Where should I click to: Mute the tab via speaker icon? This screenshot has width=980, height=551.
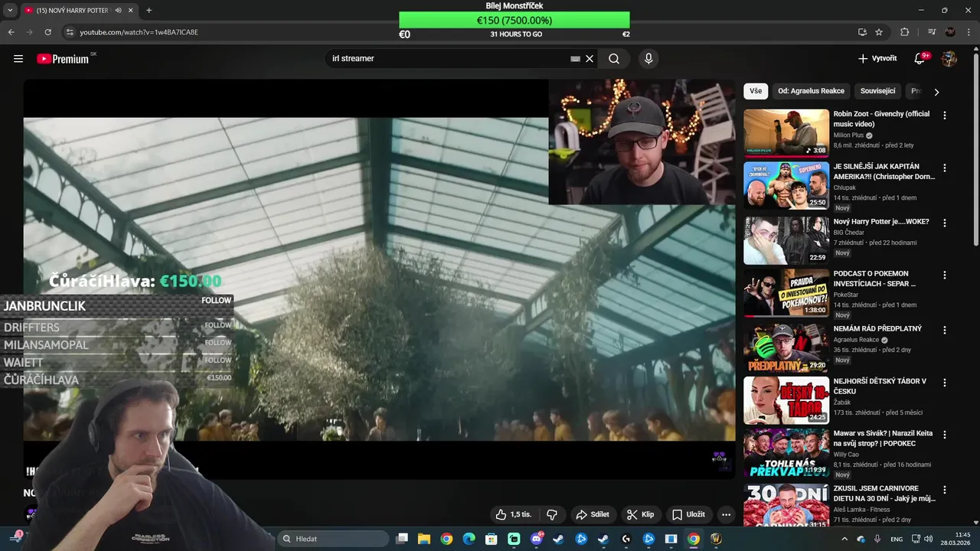pyautogui.click(x=117, y=11)
